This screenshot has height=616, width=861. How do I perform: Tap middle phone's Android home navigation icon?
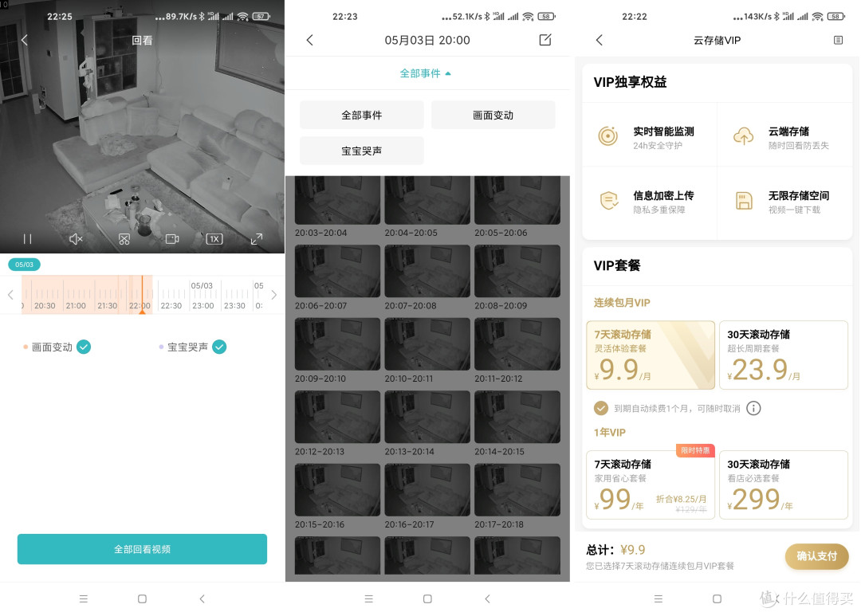428,599
